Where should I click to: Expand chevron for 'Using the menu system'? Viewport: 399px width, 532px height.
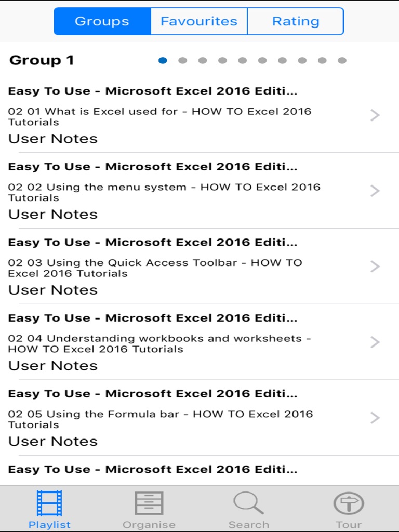tap(375, 191)
